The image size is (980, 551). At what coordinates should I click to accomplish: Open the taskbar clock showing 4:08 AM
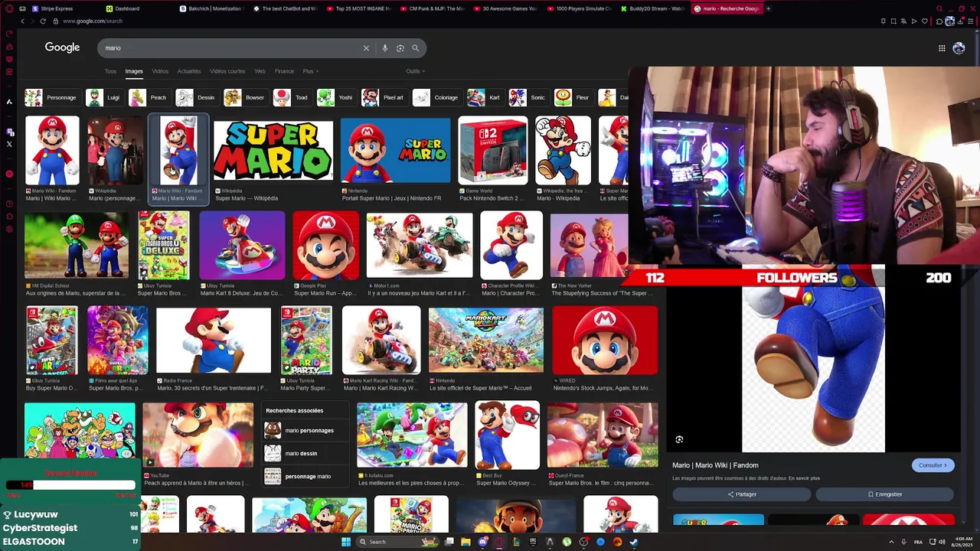point(962,542)
